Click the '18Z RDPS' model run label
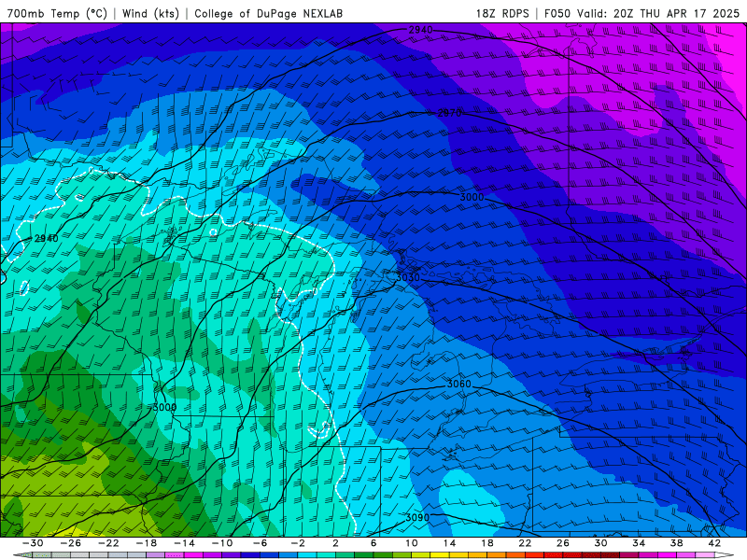The width and height of the screenshot is (747, 560). [x=502, y=13]
